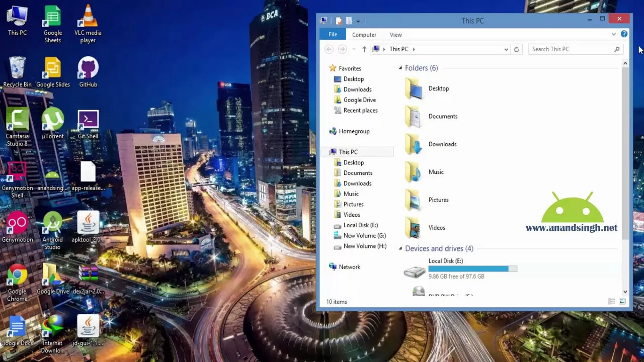Image resolution: width=644 pixels, height=362 pixels.
Task: Click the search magnifier icon
Action: point(617,49)
